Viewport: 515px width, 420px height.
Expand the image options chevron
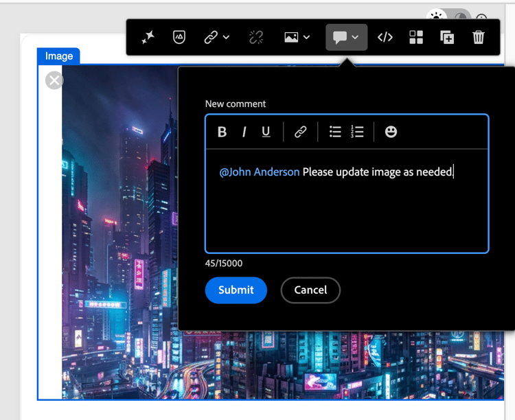[x=306, y=37]
